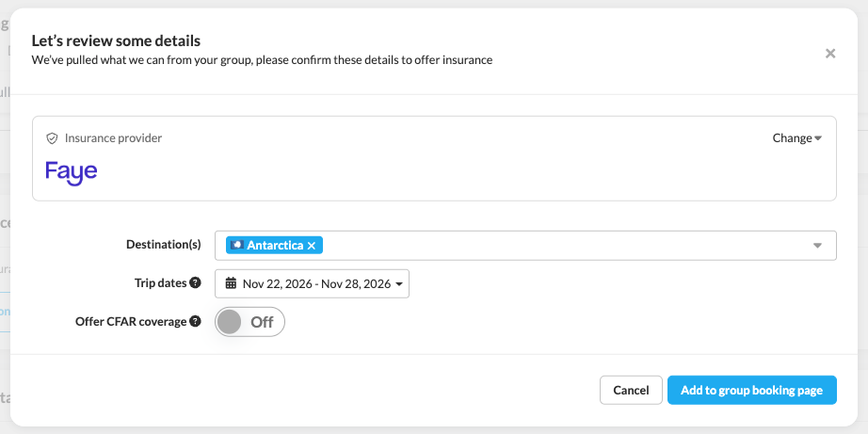
Task: Expand the Destination(s) dropdown arrow
Action: coord(817,245)
